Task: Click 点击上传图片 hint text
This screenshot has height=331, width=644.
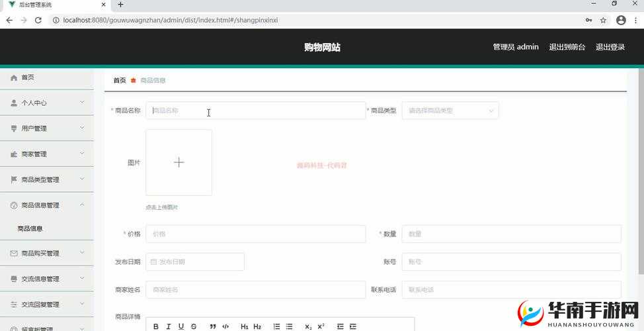Action: (x=162, y=208)
